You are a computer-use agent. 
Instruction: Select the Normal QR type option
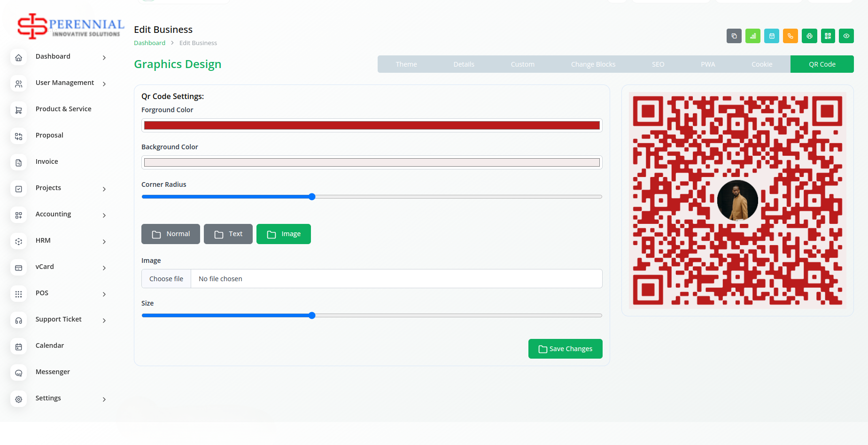tap(170, 234)
